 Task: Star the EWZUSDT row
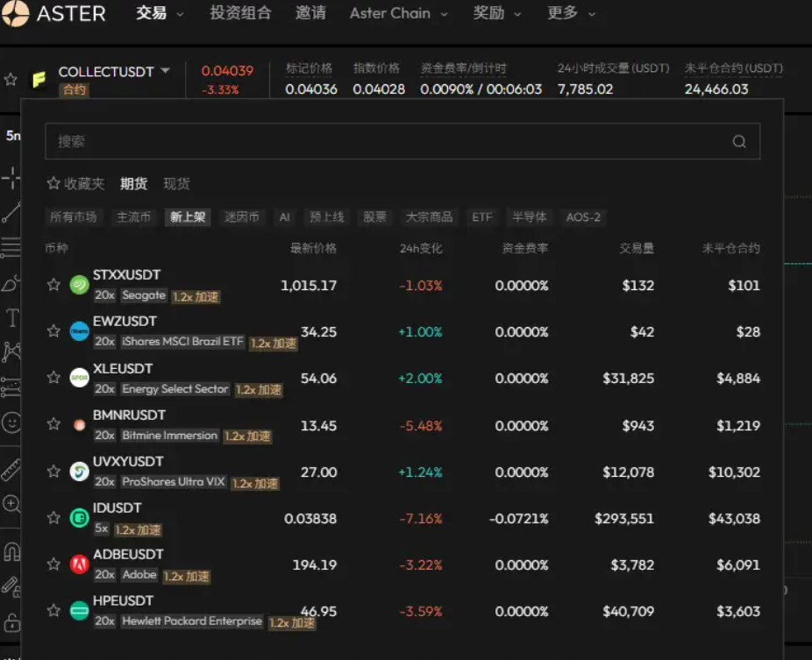pyautogui.click(x=53, y=330)
